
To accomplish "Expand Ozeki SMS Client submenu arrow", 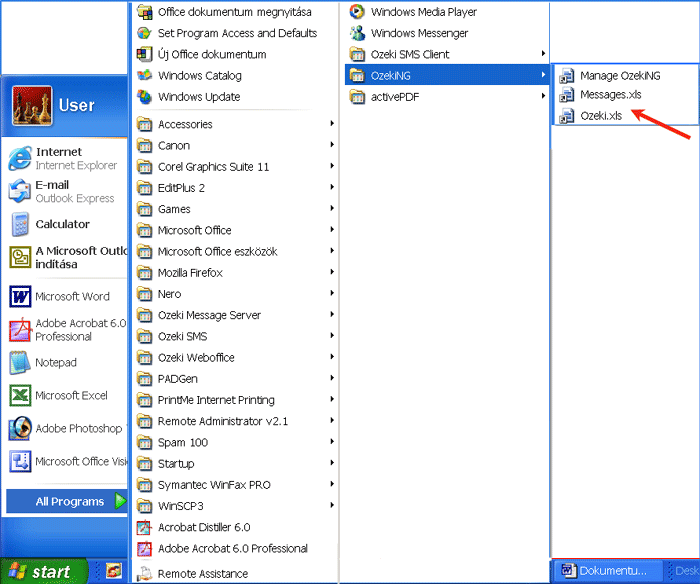I will pos(543,54).
